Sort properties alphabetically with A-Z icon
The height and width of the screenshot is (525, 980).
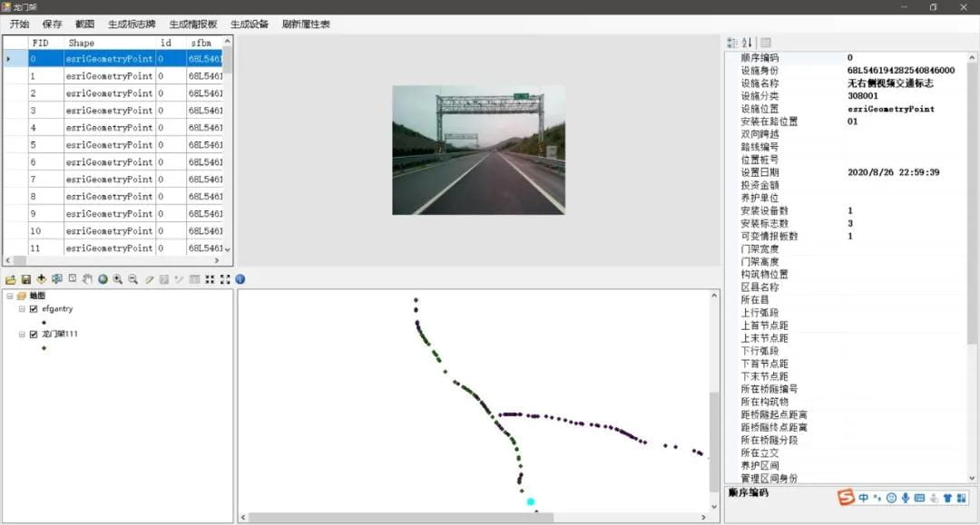(x=747, y=43)
